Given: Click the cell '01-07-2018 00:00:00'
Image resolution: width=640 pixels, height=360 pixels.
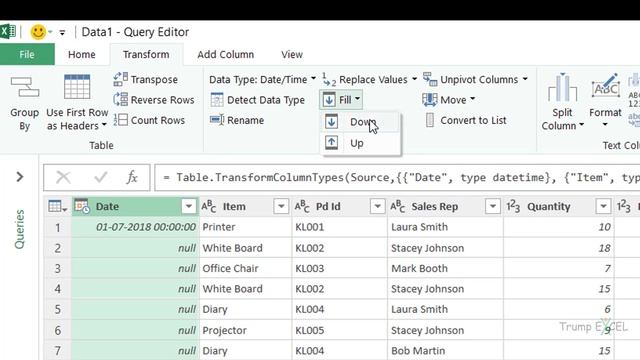Looking at the screenshot, I should tap(136, 227).
